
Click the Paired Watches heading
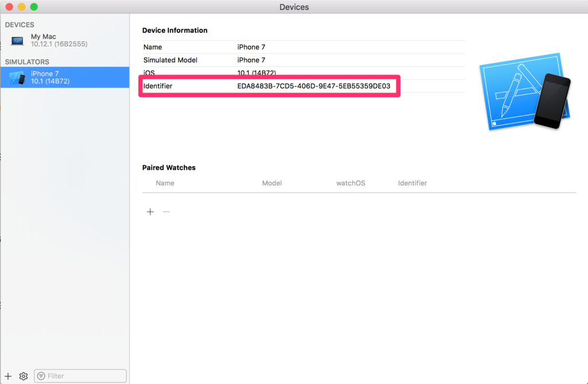pyautogui.click(x=169, y=168)
